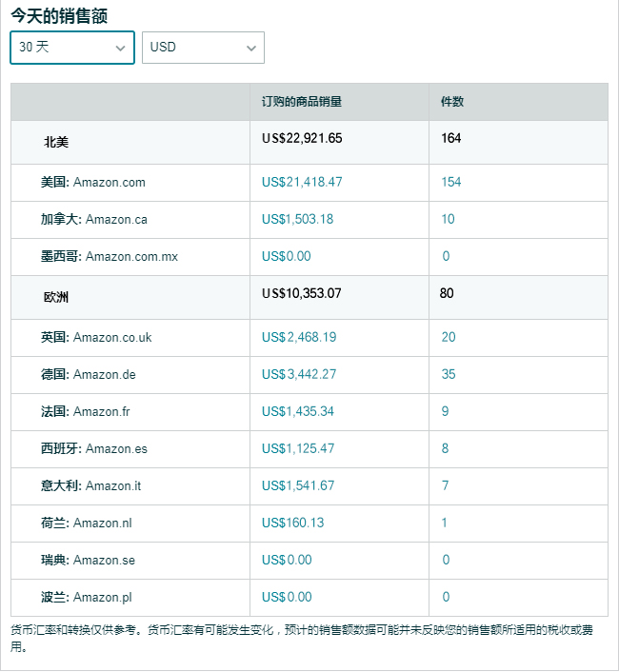Click the 荷兰: Amazon.nl marketplace label
The image size is (619, 672).
pos(86,523)
